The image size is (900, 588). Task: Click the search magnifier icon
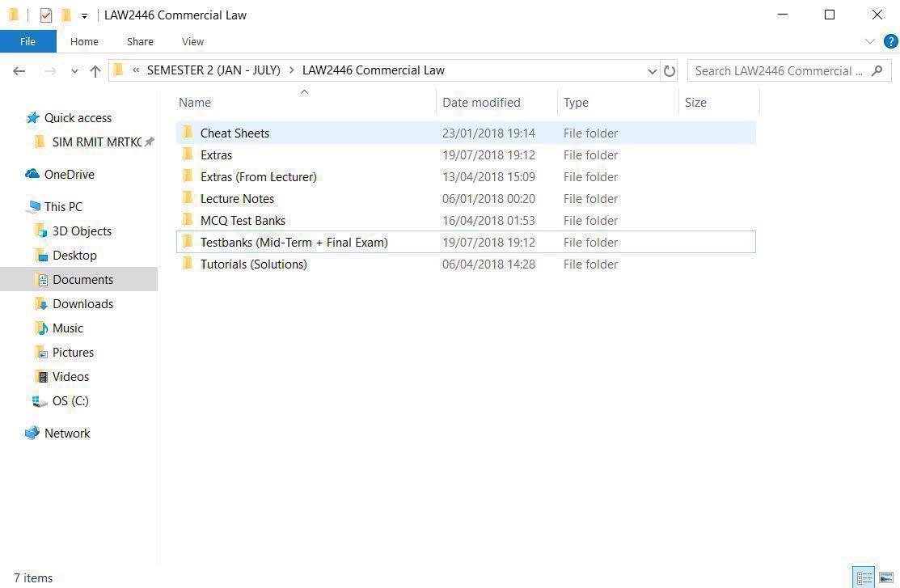click(877, 70)
